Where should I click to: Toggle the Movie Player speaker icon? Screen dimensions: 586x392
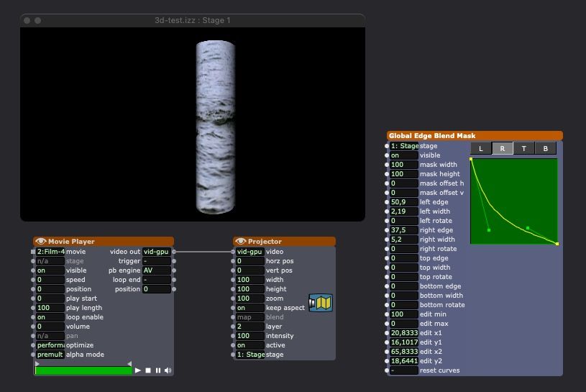coord(168,370)
